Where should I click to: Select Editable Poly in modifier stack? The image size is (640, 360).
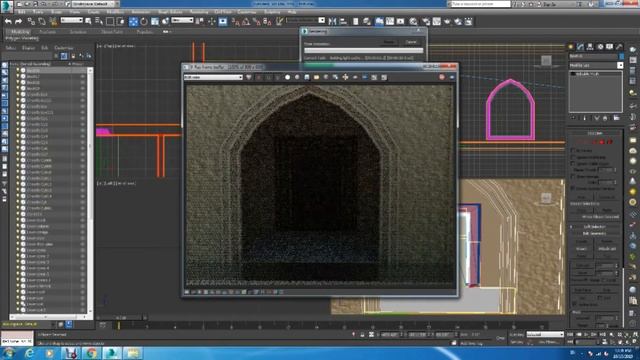click(588, 74)
